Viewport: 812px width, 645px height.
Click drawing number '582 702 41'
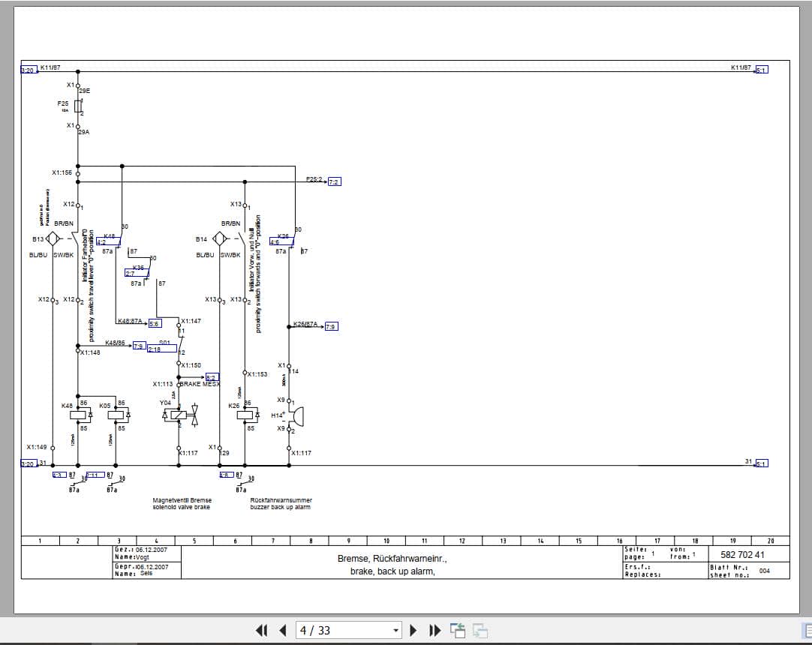[x=742, y=554]
